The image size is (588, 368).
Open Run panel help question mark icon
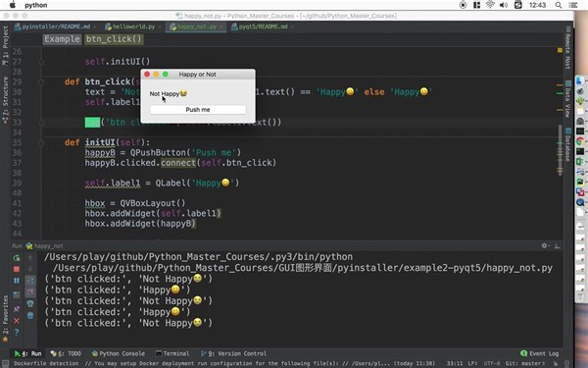(x=17, y=333)
